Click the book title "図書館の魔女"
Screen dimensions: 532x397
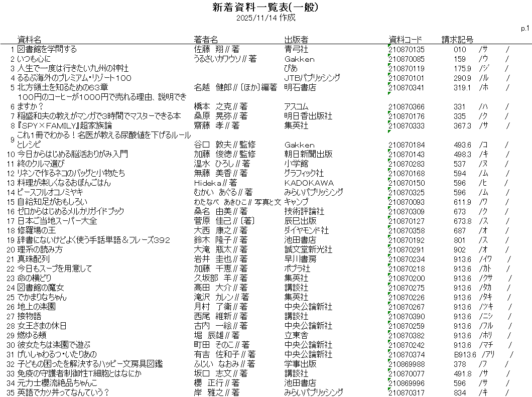pyautogui.click(x=41, y=288)
